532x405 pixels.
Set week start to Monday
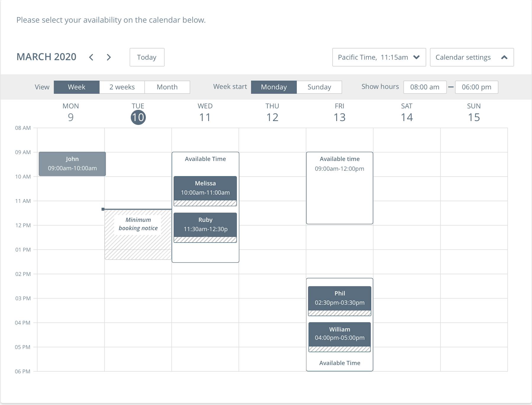(274, 87)
